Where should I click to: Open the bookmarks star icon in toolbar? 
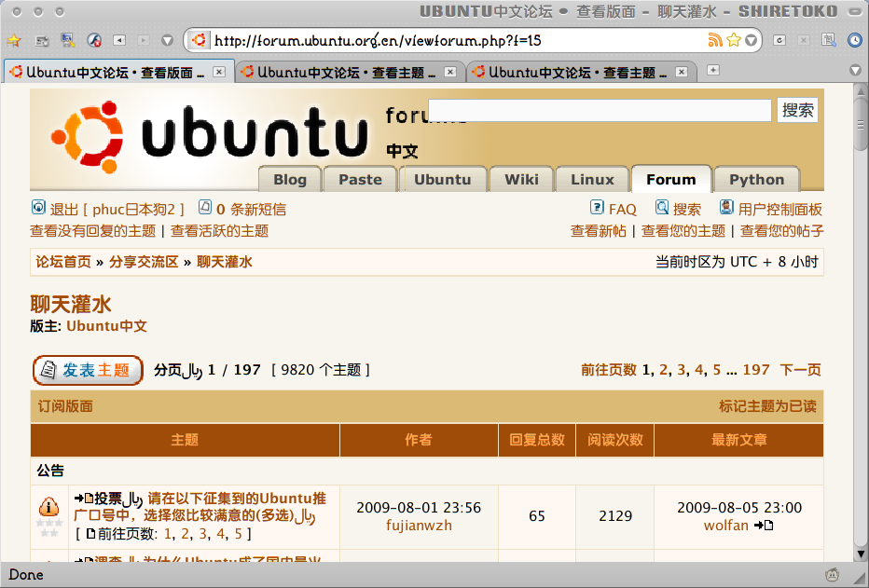14,40
